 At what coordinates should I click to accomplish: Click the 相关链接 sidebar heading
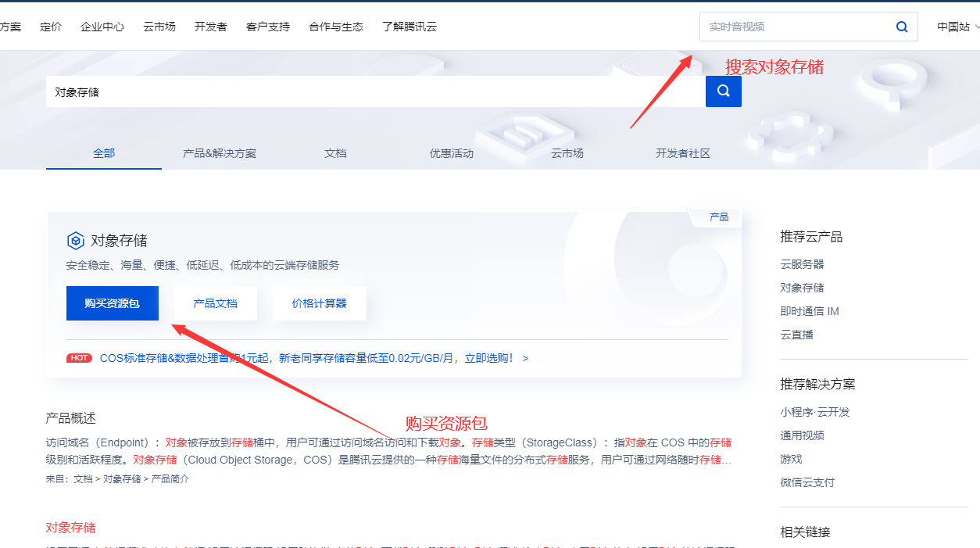point(805,532)
